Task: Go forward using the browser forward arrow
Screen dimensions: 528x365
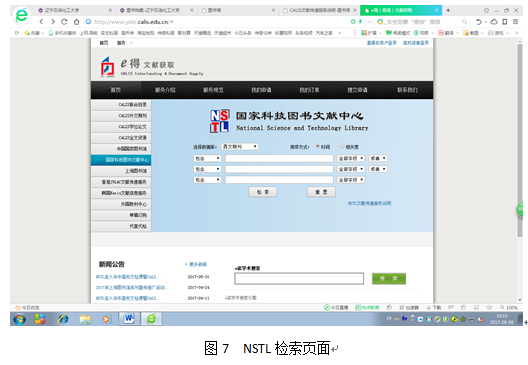Action: (x=53, y=22)
